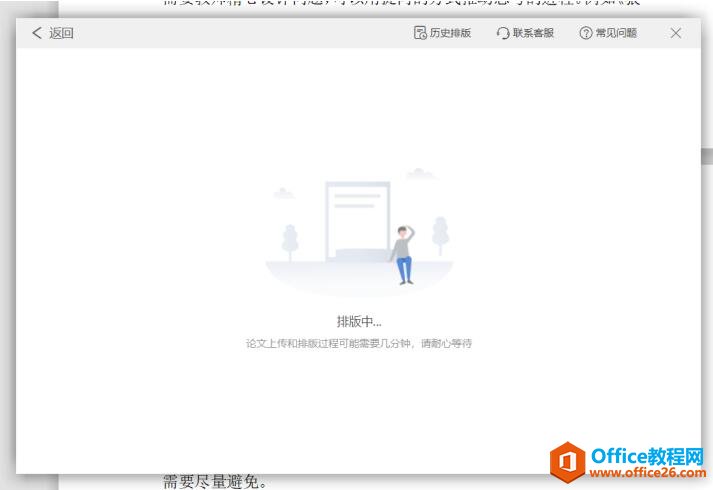Click the 常见问题 question mark icon
Screen dimensions: 713x490
[586, 33]
